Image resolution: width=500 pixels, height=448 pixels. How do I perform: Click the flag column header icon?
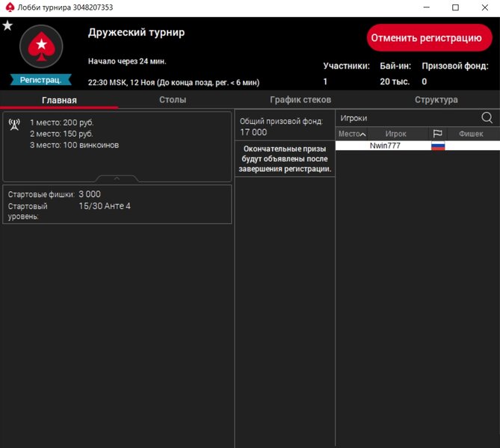point(438,134)
